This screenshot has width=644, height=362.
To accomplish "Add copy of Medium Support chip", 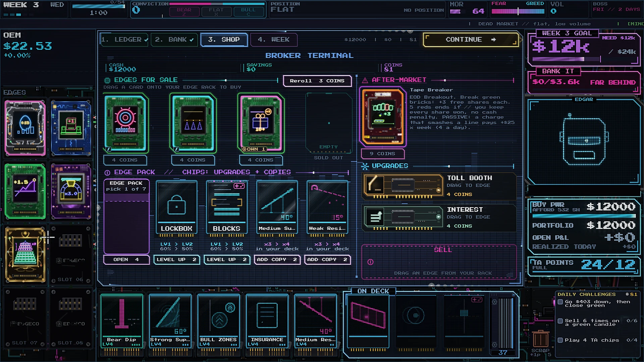I will coord(277,260).
